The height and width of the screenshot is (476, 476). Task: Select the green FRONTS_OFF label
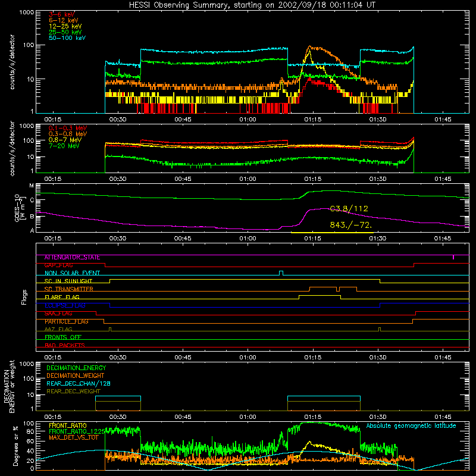click(63, 337)
